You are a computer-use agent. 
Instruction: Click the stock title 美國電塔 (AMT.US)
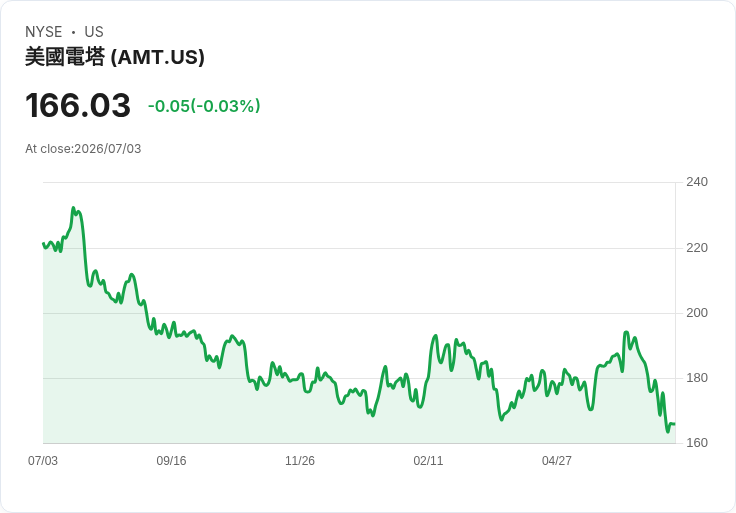(x=115, y=57)
